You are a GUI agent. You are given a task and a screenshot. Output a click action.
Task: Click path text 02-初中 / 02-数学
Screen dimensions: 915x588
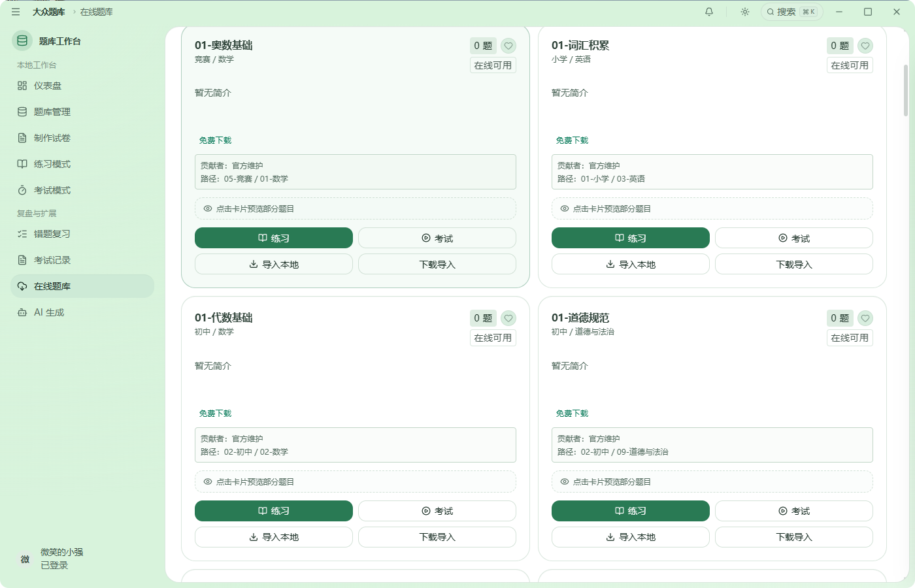(256, 452)
